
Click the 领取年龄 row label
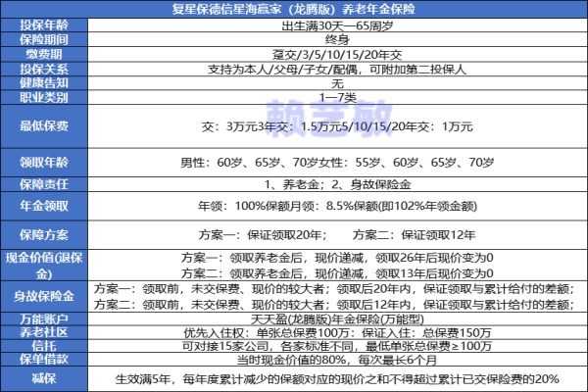point(44,163)
